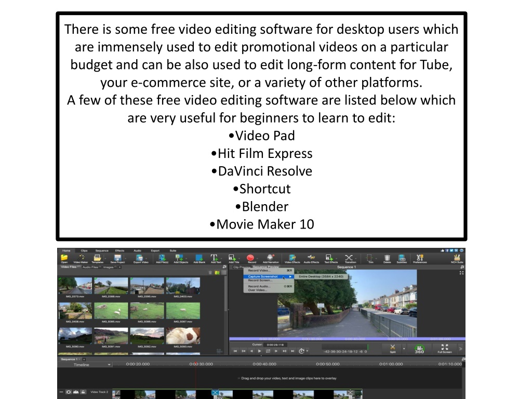532x399 pixels.
Task: Open Video Effects from the toolbar
Action: point(292,259)
